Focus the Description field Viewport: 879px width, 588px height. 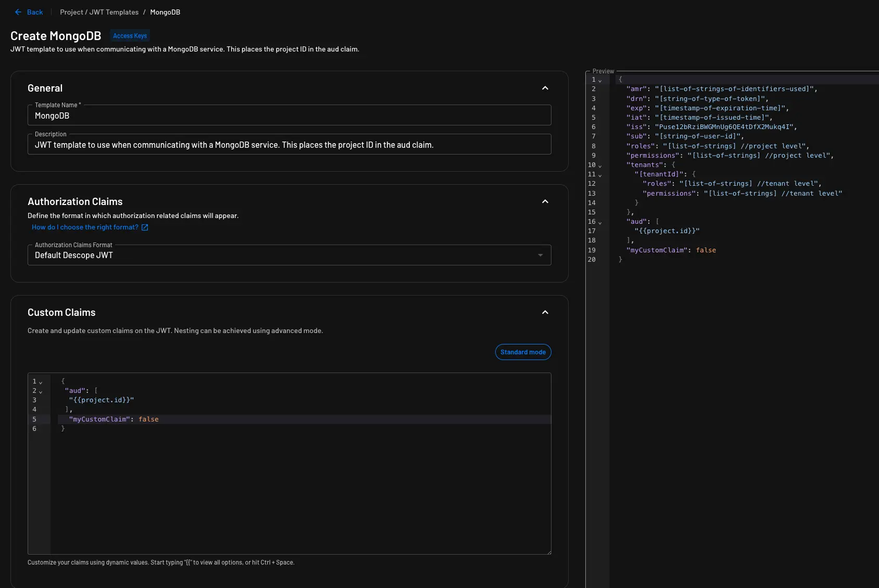289,145
